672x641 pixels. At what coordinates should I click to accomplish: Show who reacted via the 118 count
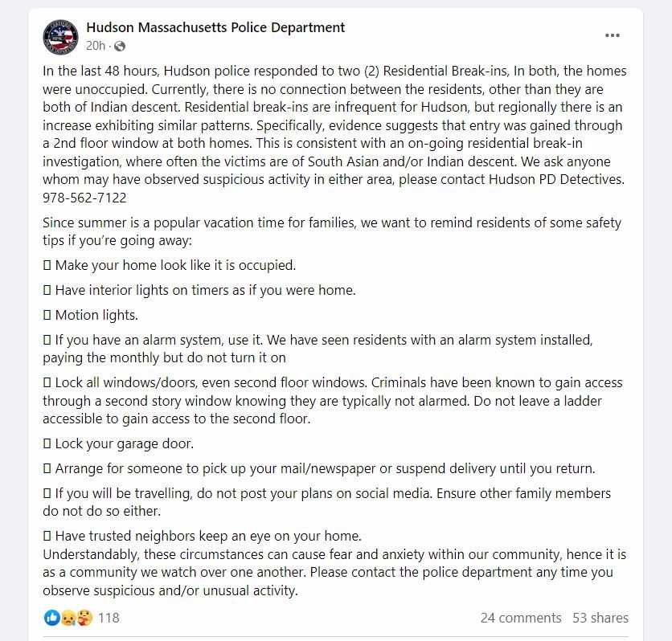[109, 618]
